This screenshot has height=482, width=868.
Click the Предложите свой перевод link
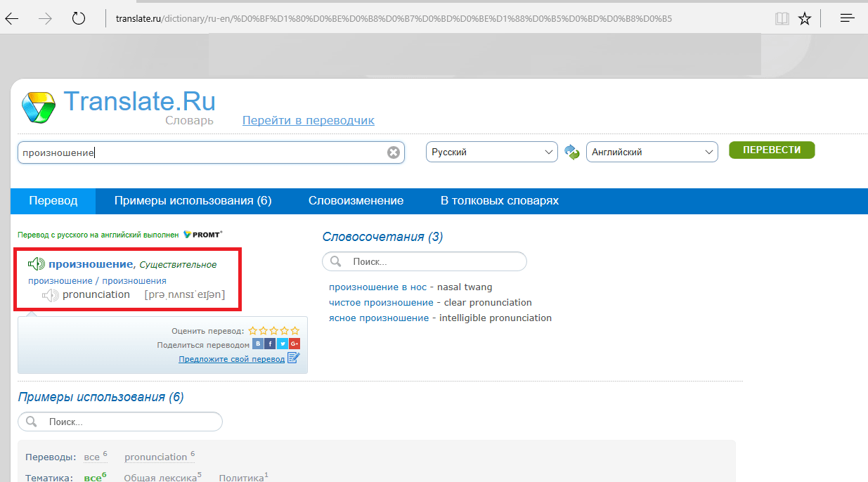[231, 359]
